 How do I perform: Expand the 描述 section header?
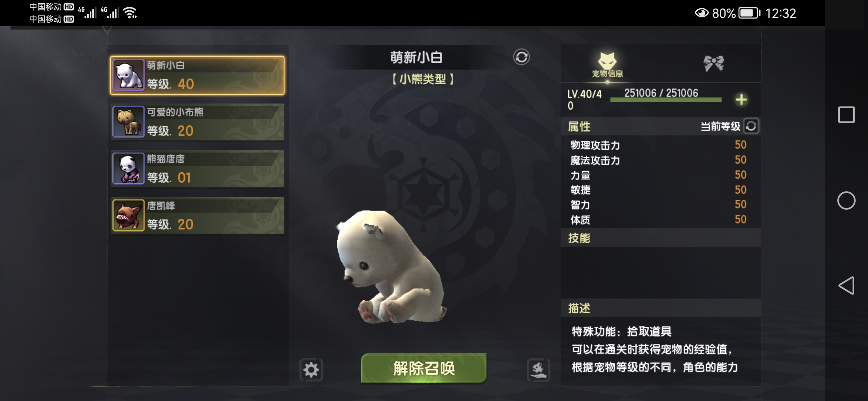pyautogui.click(x=661, y=308)
